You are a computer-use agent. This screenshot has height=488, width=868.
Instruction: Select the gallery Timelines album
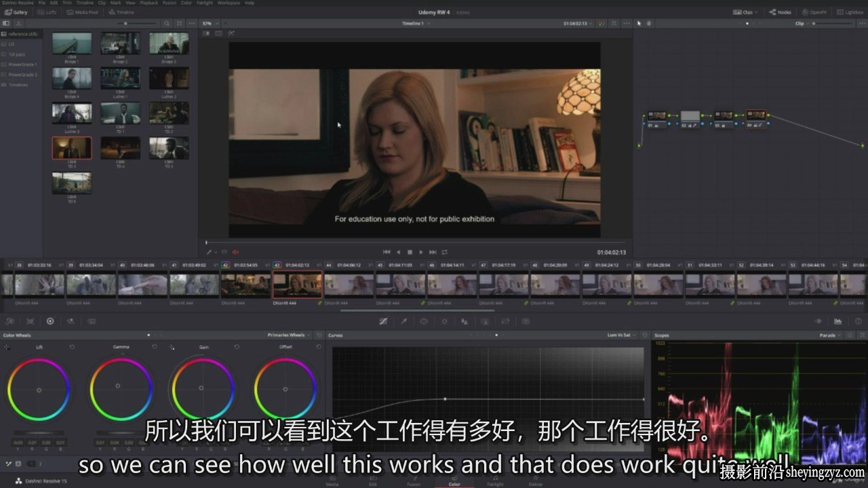22,85
